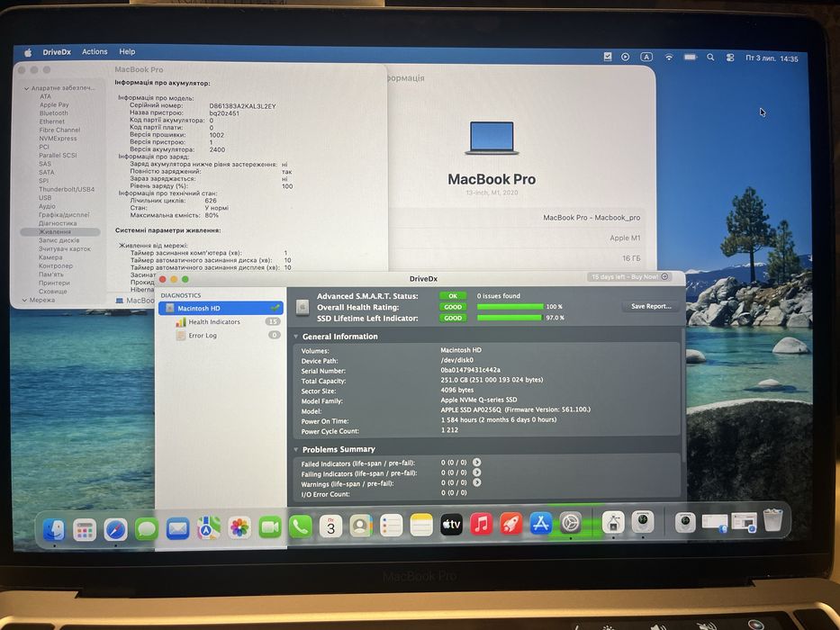This screenshot has height=630, width=840.
Task: Click the green OK S.M.A.R.T. badge
Action: [x=453, y=296]
